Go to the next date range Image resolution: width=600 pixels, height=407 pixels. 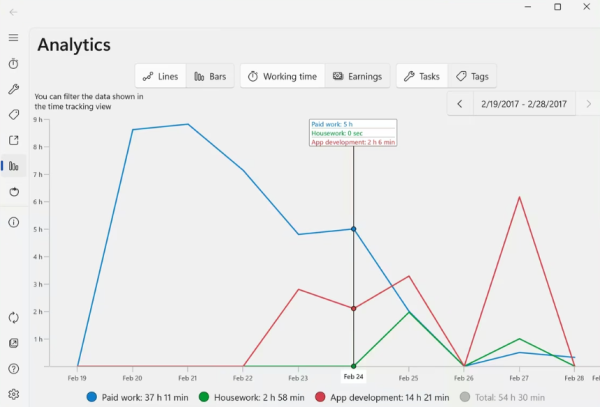pos(589,104)
